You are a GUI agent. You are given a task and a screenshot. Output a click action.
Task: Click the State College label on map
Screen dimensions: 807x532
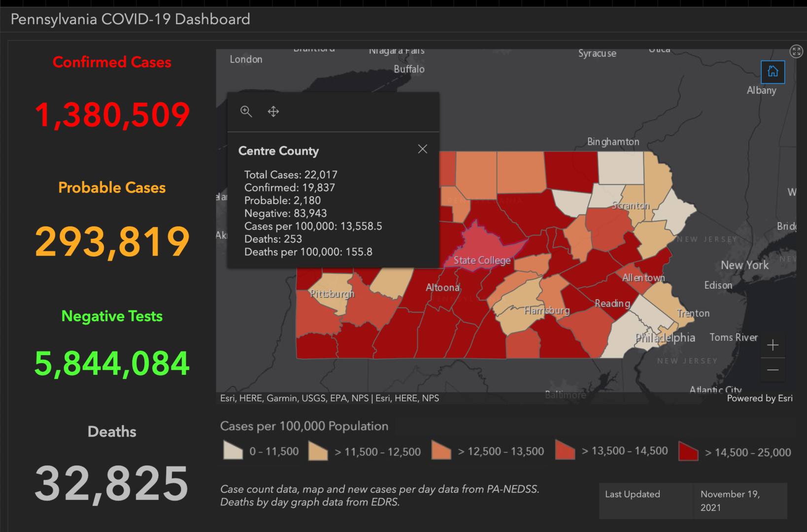pos(482,261)
